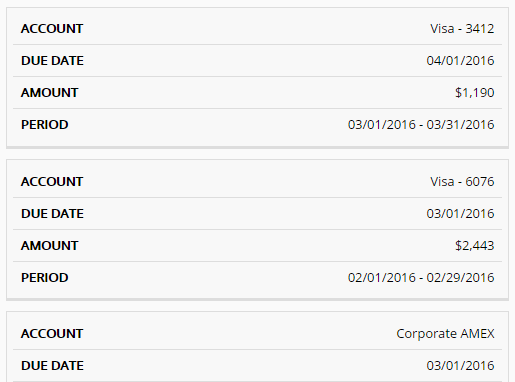Click PERIOD label in second card
The image size is (515, 382).
[45, 278]
